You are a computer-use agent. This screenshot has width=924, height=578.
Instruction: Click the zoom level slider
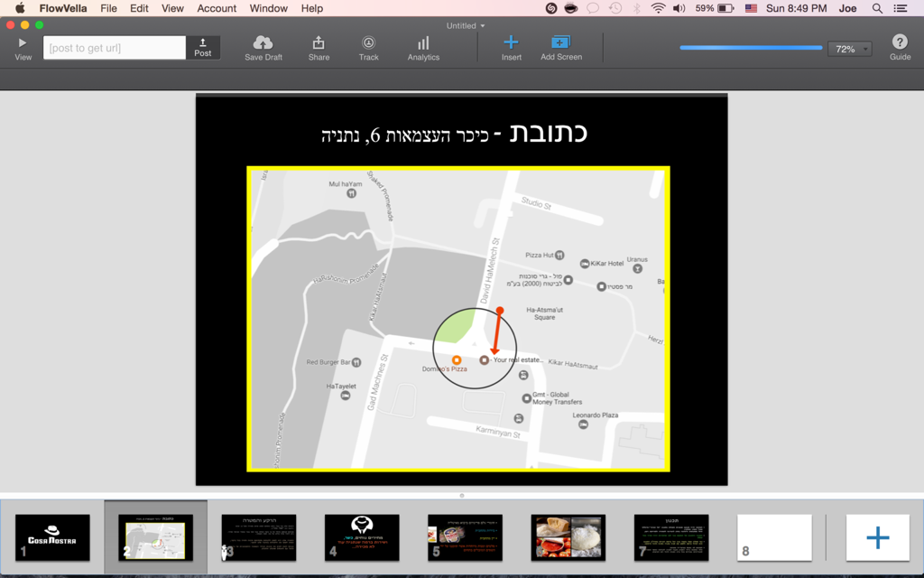click(x=751, y=48)
